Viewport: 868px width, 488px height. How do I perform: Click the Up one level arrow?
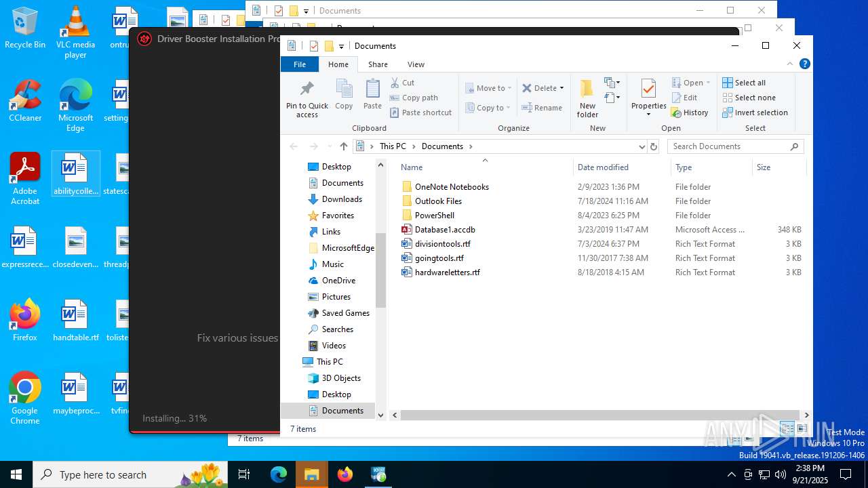click(x=344, y=146)
